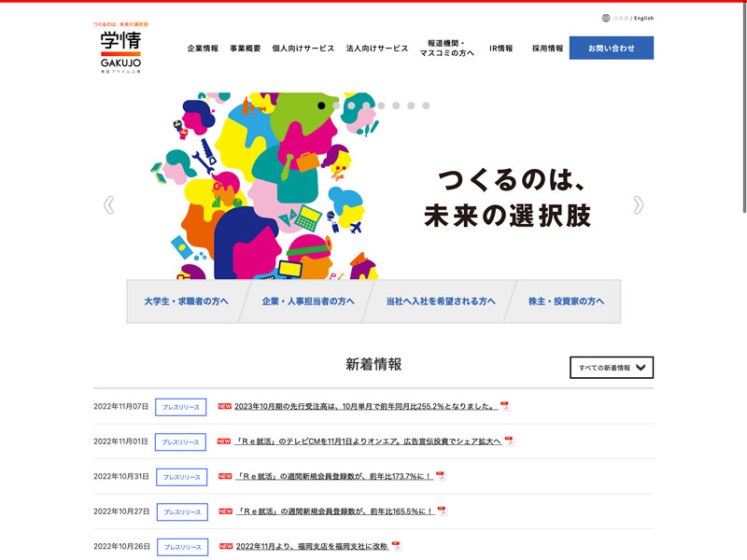Select the 株主・投資家の方へ tab
The width and height of the screenshot is (747, 560).
566,301
